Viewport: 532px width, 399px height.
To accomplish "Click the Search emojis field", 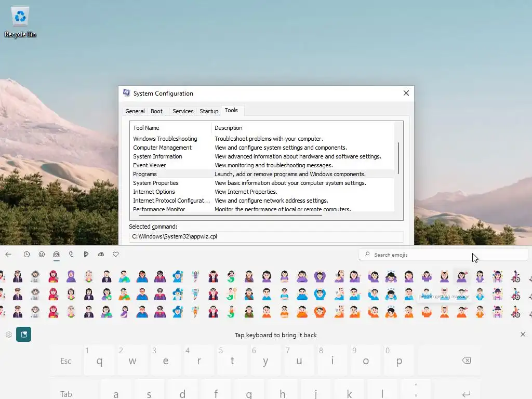I will tap(443, 255).
